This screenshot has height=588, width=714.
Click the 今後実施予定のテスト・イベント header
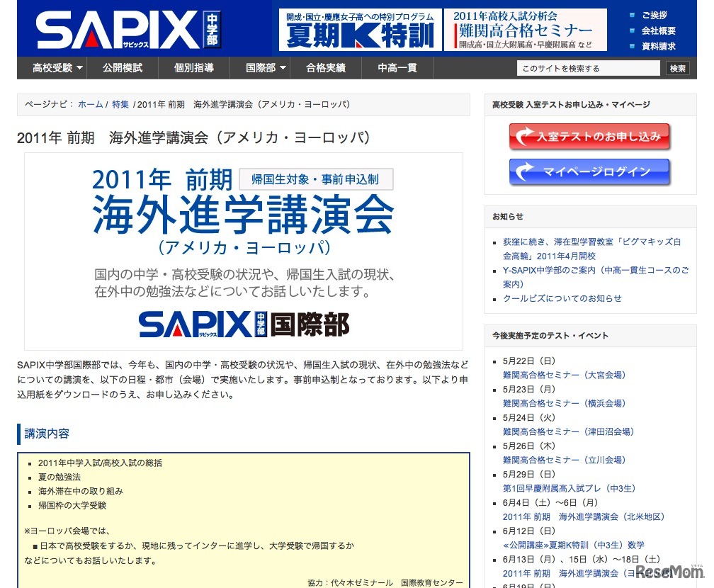click(591, 336)
